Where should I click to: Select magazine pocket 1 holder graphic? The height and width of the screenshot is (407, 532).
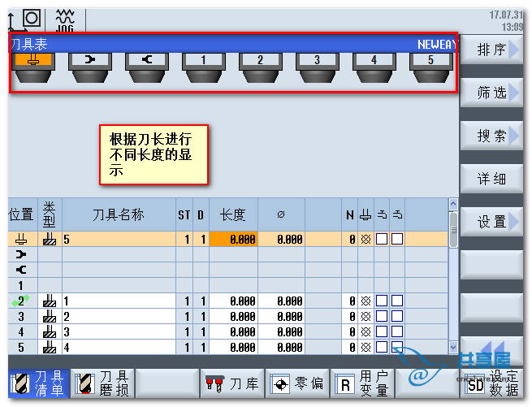(204, 67)
